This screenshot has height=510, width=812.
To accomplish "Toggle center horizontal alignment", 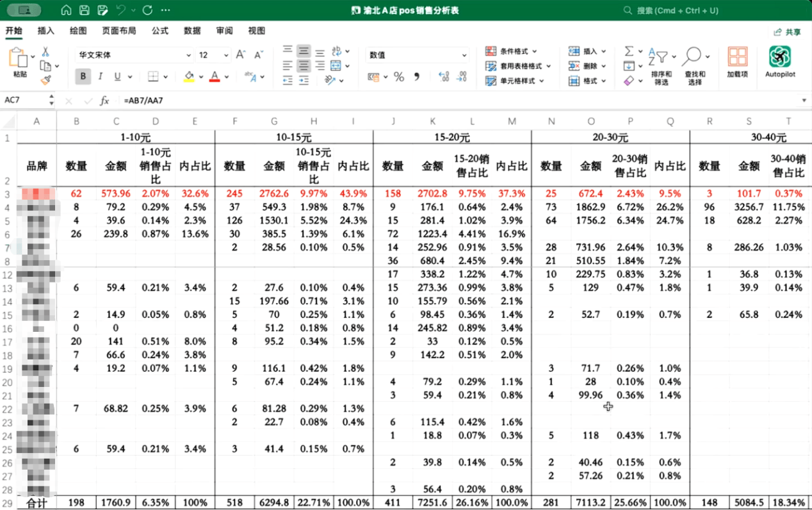I will coord(304,65).
